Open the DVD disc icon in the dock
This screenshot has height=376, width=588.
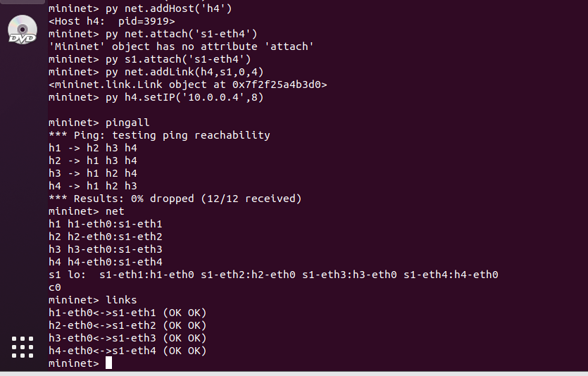point(23,30)
